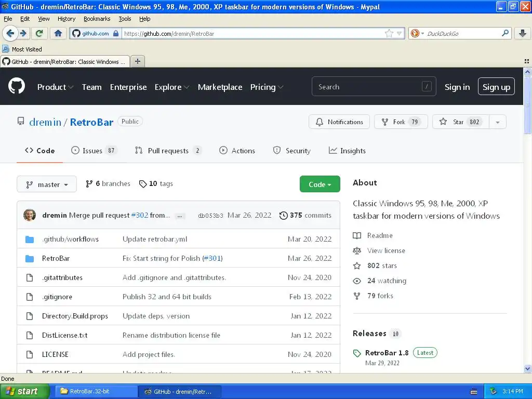Open the Windows Start button
Screen dimensions: 532x399
(x=24, y=392)
